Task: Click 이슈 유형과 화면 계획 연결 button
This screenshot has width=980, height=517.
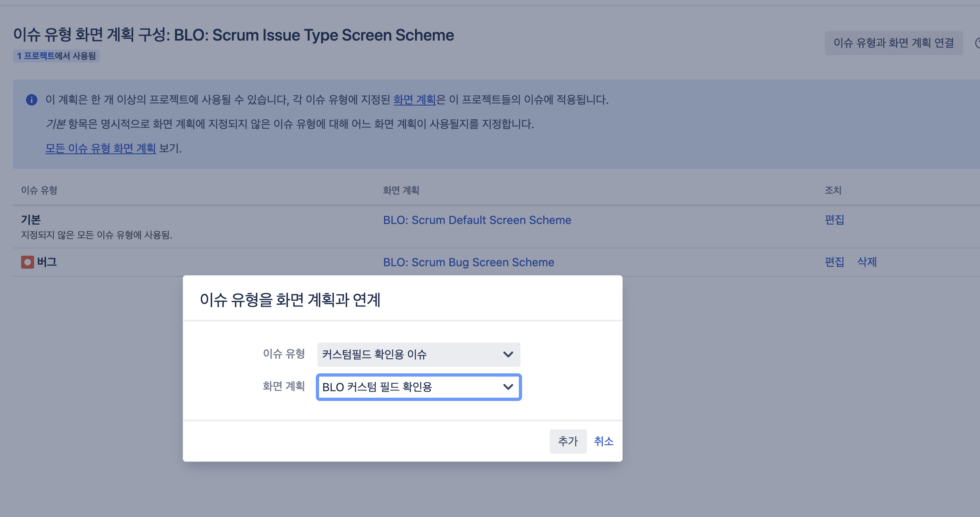Action: (894, 43)
